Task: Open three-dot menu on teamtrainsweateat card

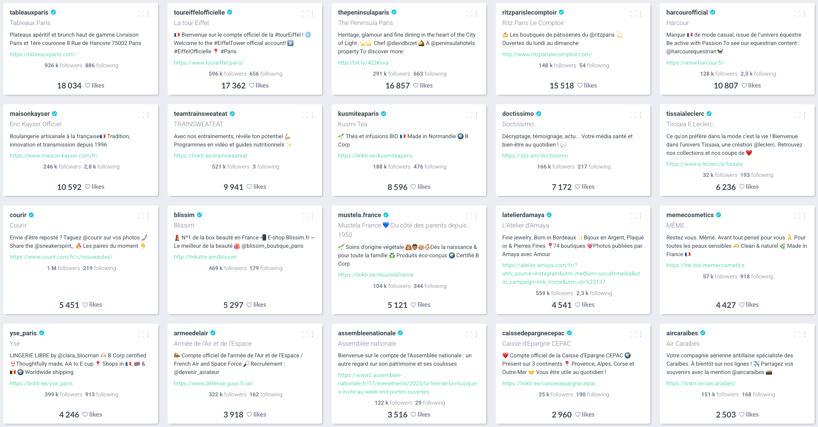Action: (x=312, y=115)
